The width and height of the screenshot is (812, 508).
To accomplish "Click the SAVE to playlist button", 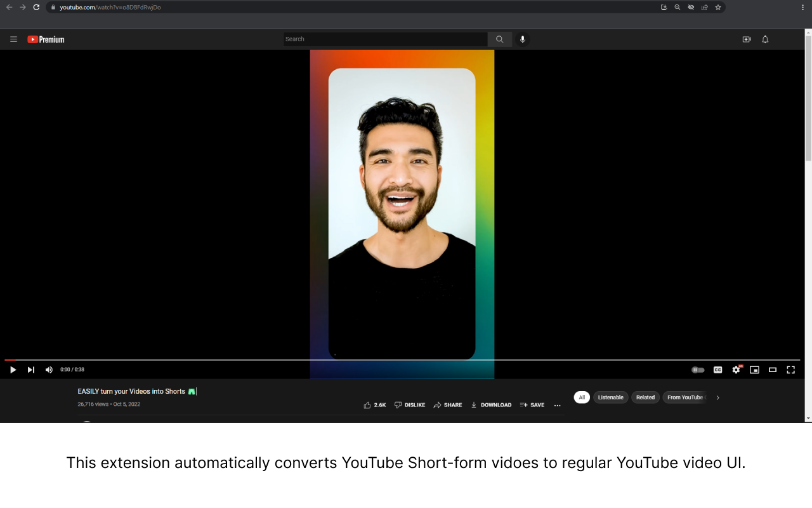I will pyautogui.click(x=532, y=405).
